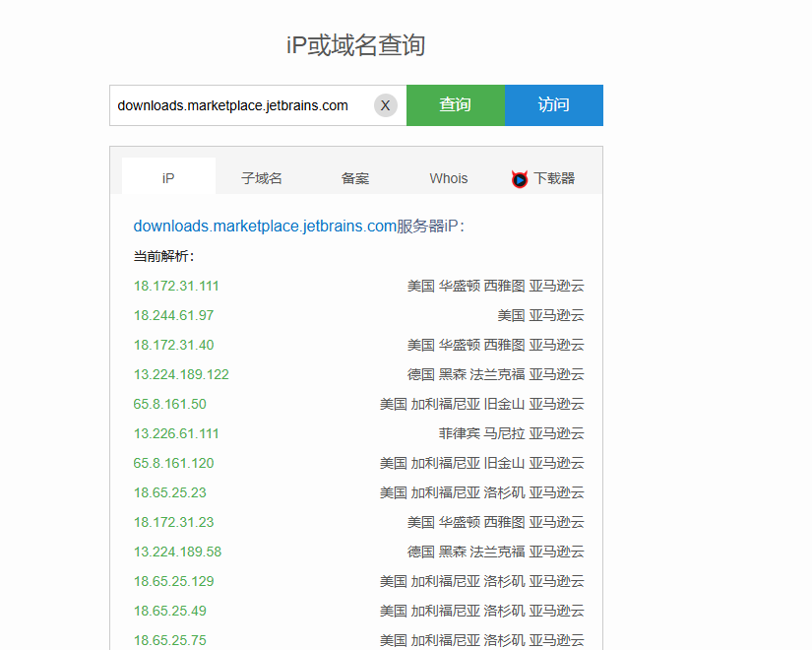Click location text beside 18.65.25.49
The width and height of the screenshot is (812, 650).
pyautogui.click(x=482, y=612)
